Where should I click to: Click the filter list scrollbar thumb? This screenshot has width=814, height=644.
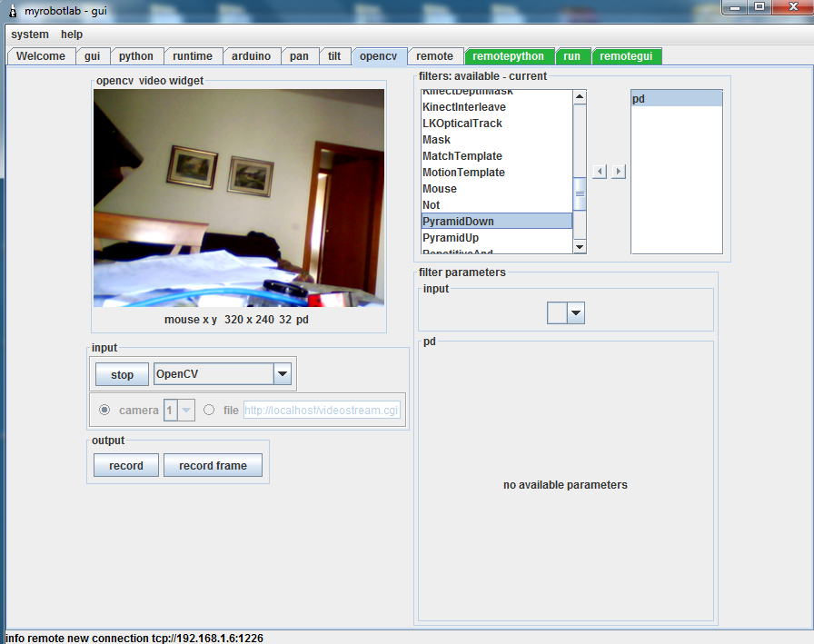click(x=580, y=193)
